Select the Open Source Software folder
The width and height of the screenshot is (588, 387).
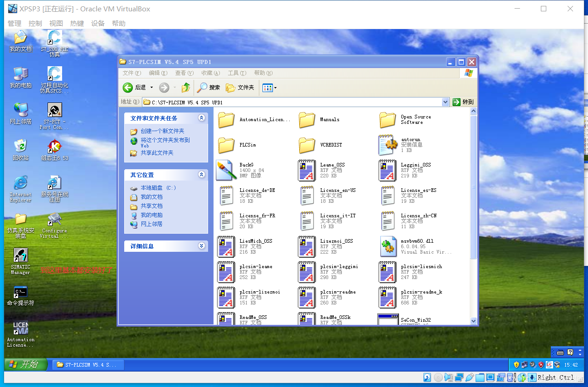click(x=405, y=119)
